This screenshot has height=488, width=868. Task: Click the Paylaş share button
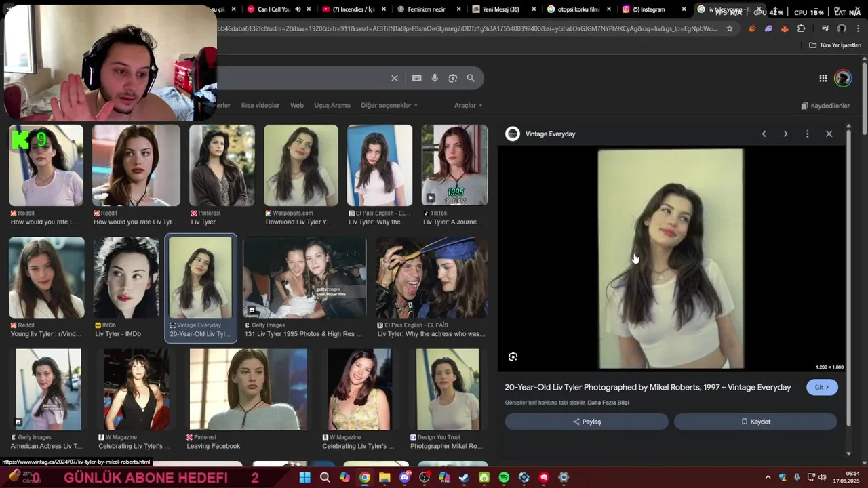(587, 422)
